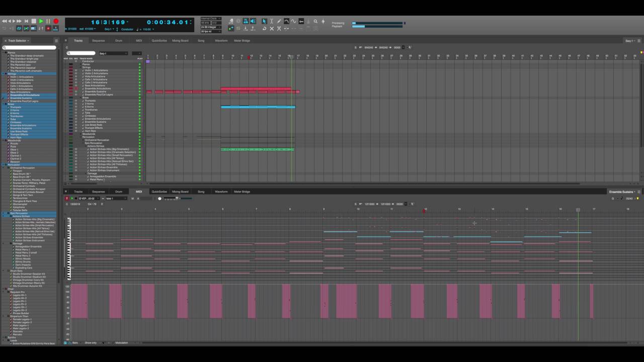The width and height of the screenshot is (644, 362).
Task: Activate the Scissors tool
Action: click(x=279, y=29)
